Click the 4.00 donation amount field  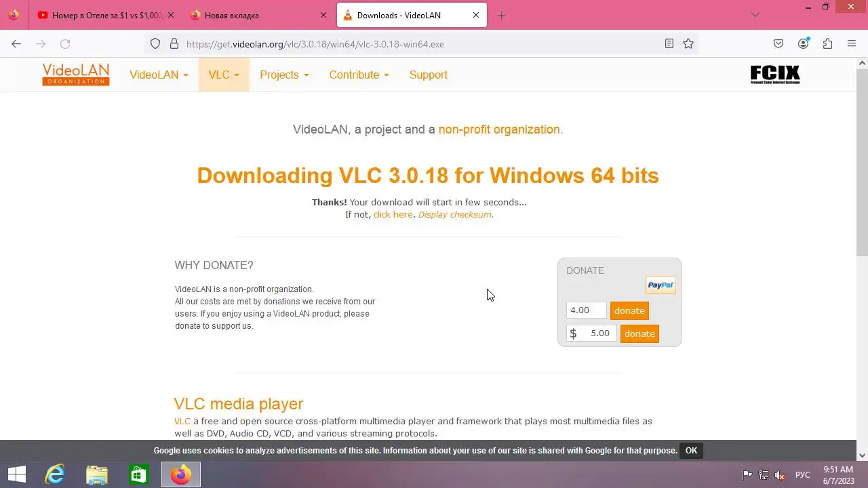587,310
